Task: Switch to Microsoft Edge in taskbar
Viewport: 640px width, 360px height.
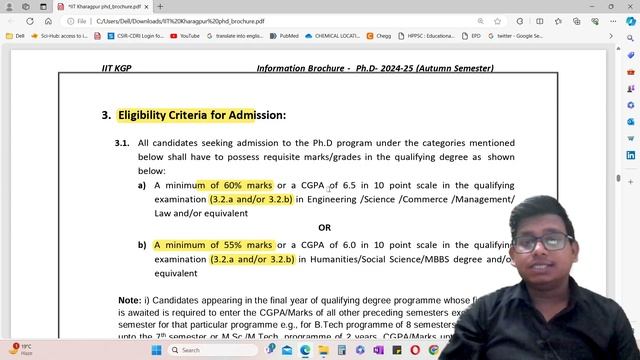Action: click(x=305, y=350)
